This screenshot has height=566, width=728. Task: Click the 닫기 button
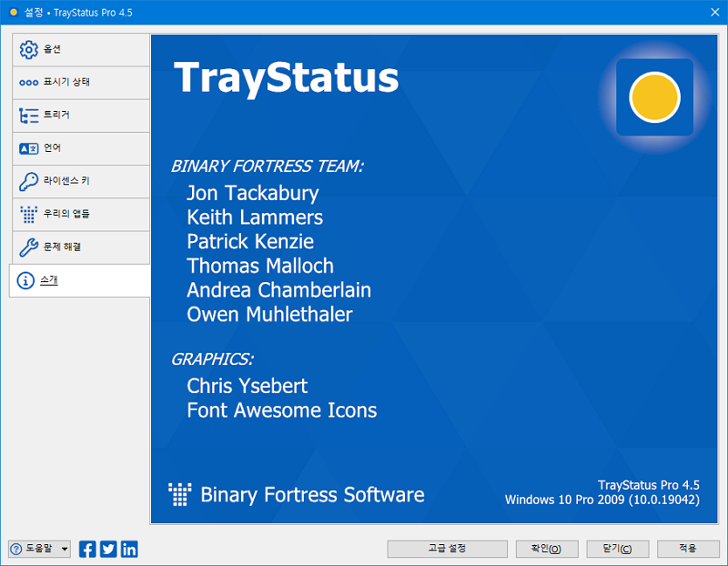point(618,549)
